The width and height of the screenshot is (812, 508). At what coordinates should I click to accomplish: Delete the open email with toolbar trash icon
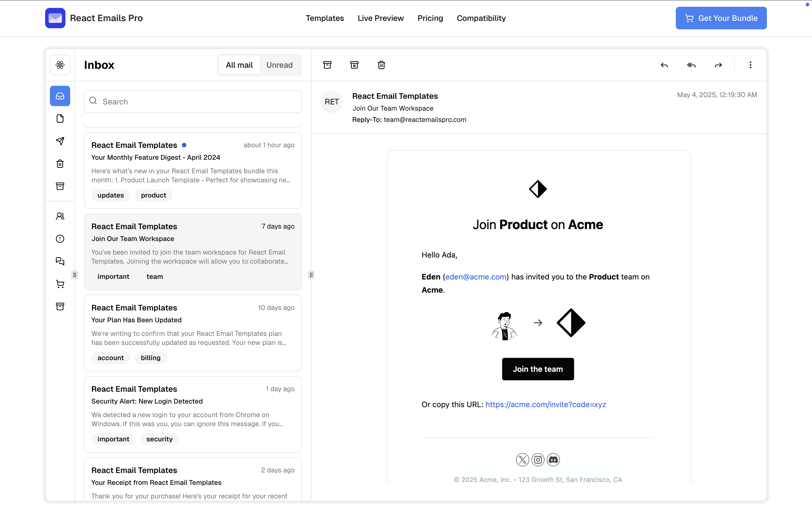click(x=381, y=65)
